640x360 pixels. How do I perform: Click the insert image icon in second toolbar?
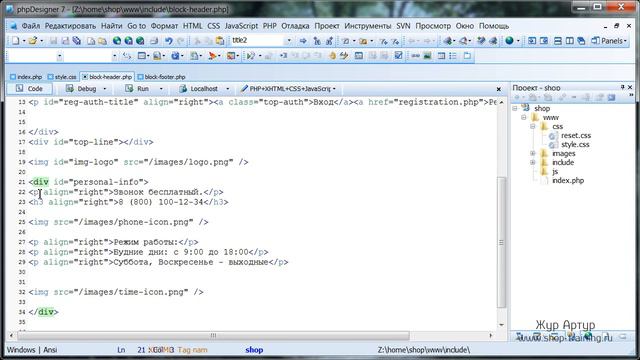click(427, 56)
